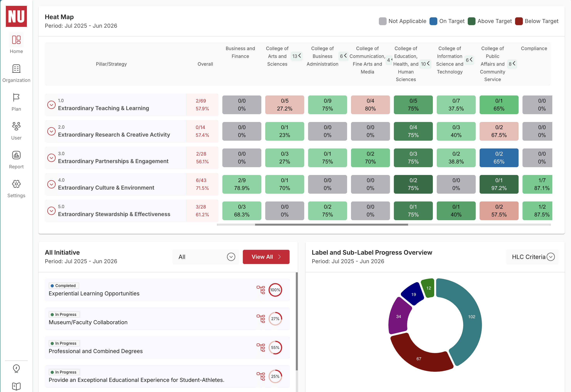Open the Organization sidebar icon
Viewport: 571px width, 392px height.
click(x=16, y=69)
